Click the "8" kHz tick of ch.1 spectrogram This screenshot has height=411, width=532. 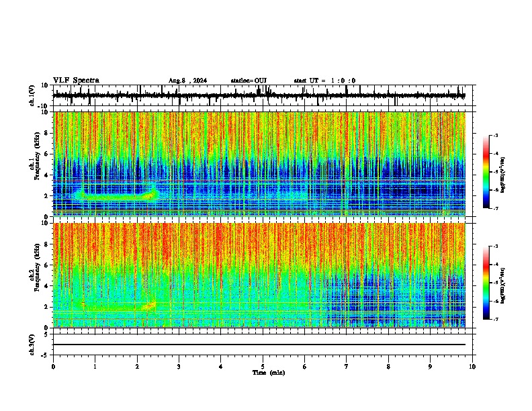pos(46,133)
